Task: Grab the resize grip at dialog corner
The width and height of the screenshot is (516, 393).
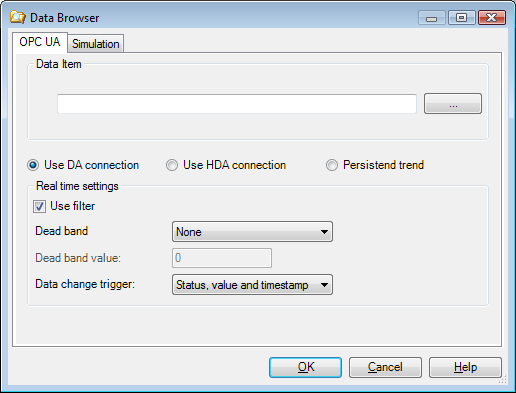Action: 503,380
